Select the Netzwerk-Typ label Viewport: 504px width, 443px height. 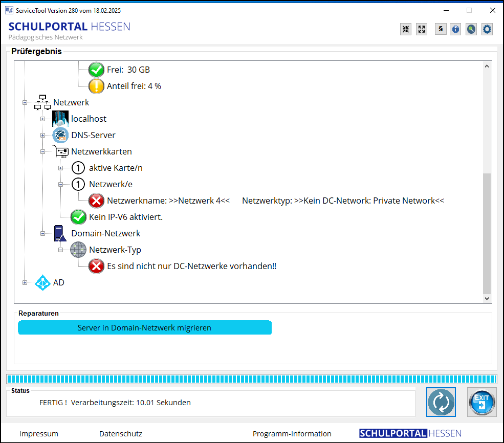115,250
